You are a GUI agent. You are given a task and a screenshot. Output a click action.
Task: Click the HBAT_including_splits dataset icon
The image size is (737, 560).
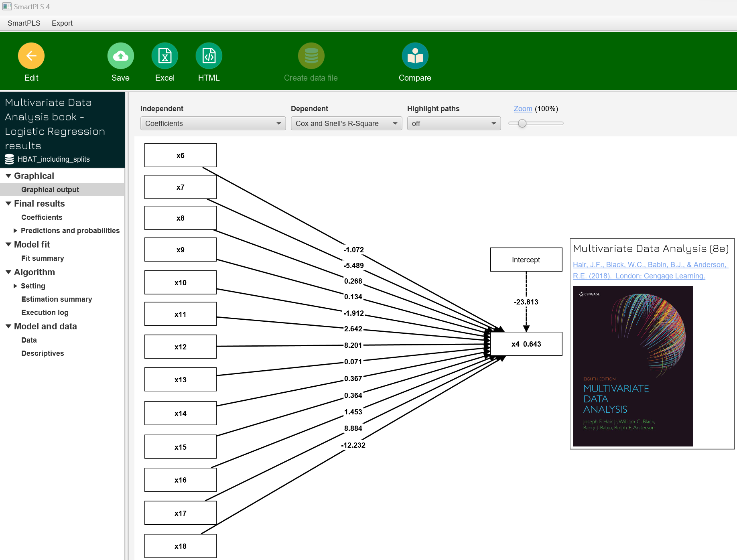tap(9, 159)
